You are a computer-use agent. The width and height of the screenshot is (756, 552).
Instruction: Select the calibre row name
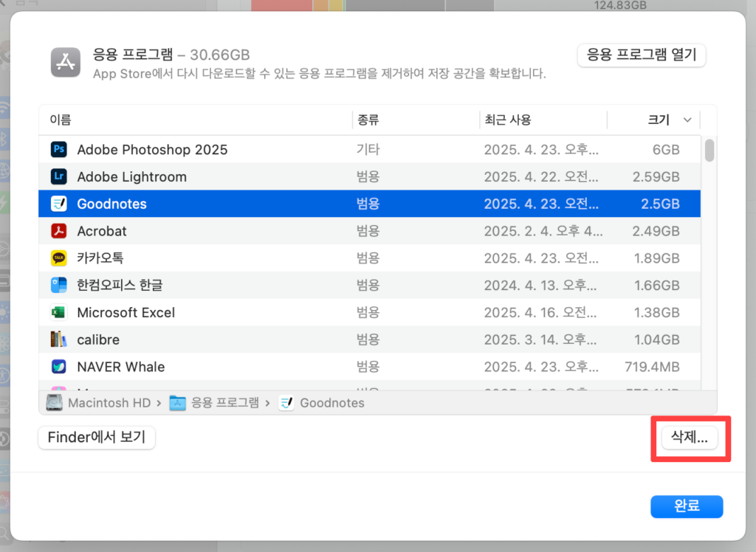pos(98,339)
